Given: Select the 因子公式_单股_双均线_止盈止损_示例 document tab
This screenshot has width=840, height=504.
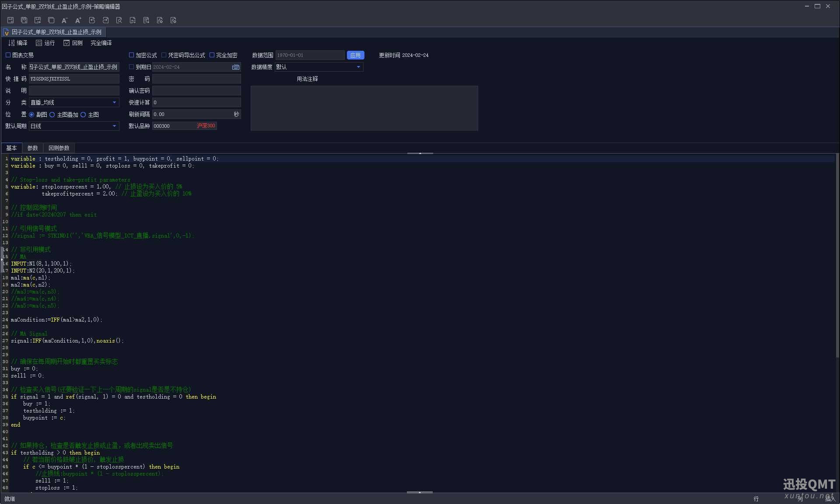Looking at the screenshot, I should pyautogui.click(x=53, y=32).
